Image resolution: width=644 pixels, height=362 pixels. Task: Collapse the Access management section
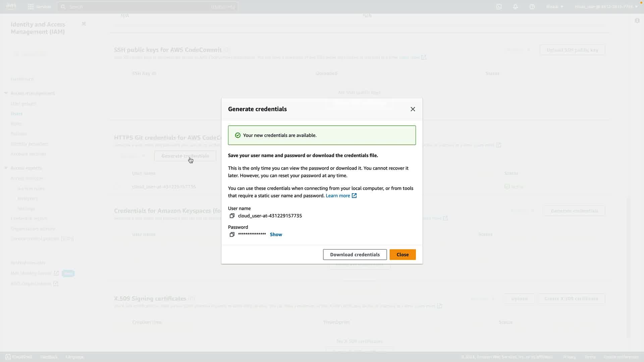point(6,93)
